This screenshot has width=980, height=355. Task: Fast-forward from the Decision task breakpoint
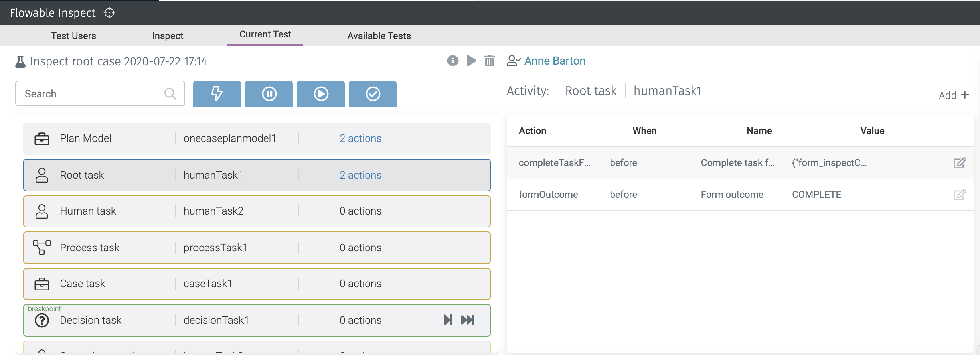468,320
